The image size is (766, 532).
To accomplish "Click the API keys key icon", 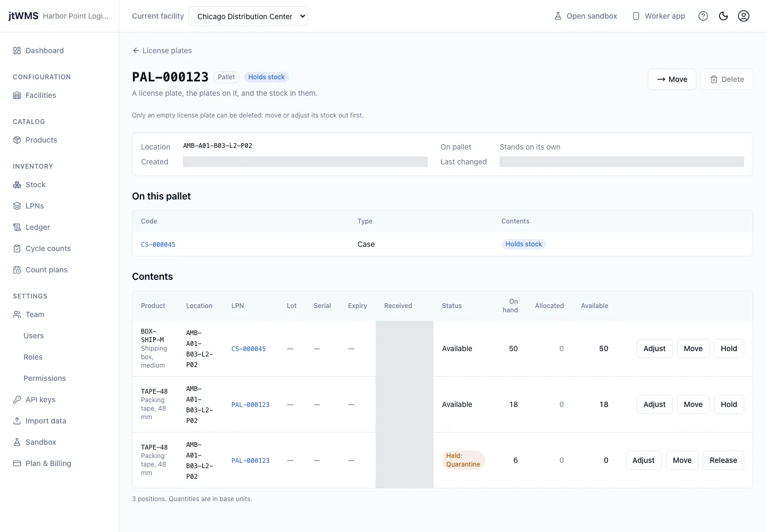I will coord(17,400).
